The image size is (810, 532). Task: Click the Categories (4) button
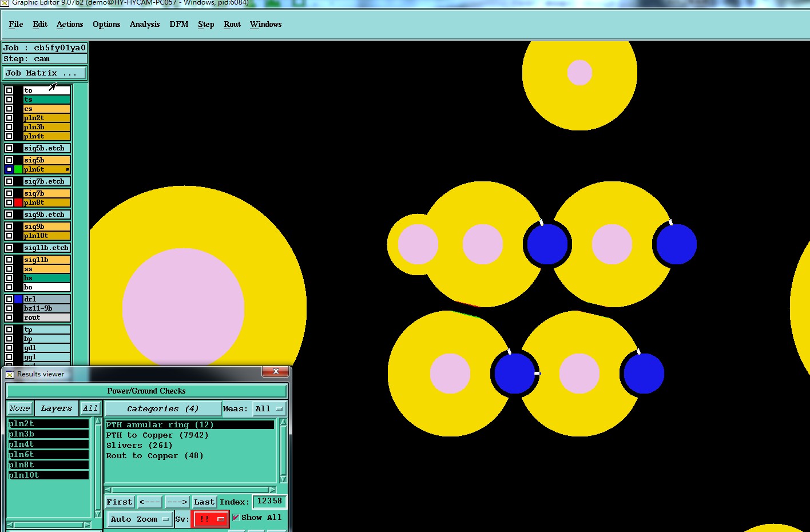click(x=162, y=408)
